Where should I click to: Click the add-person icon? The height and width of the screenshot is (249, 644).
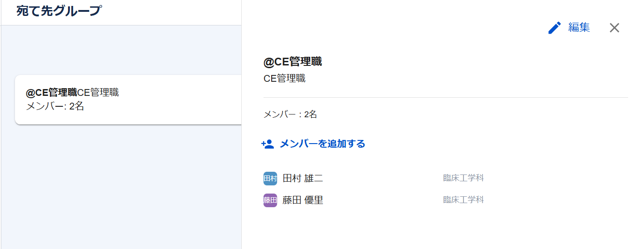[268, 144]
